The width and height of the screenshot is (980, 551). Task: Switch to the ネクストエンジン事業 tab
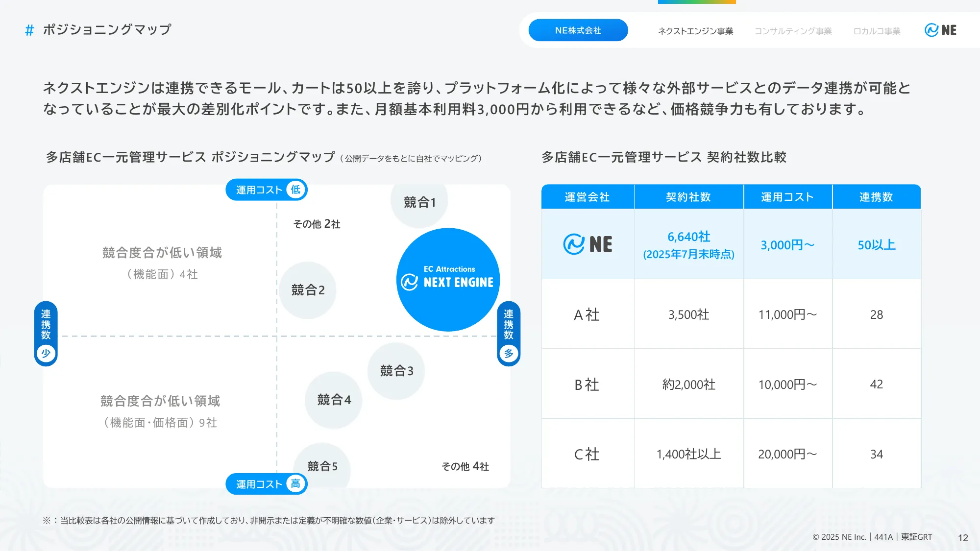[x=696, y=31]
